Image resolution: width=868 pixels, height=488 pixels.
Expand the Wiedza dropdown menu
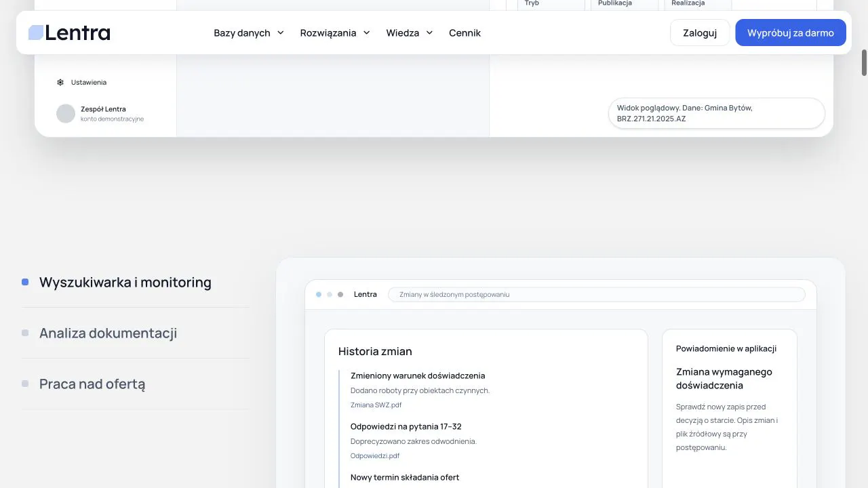click(x=410, y=33)
